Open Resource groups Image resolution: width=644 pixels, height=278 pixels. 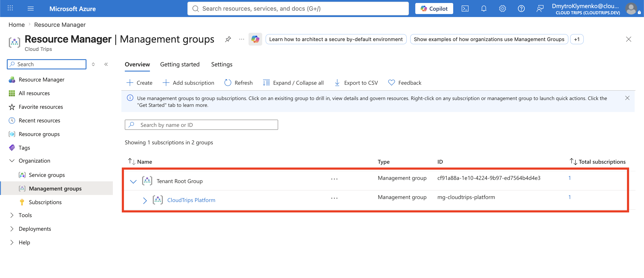(x=39, y=134)
